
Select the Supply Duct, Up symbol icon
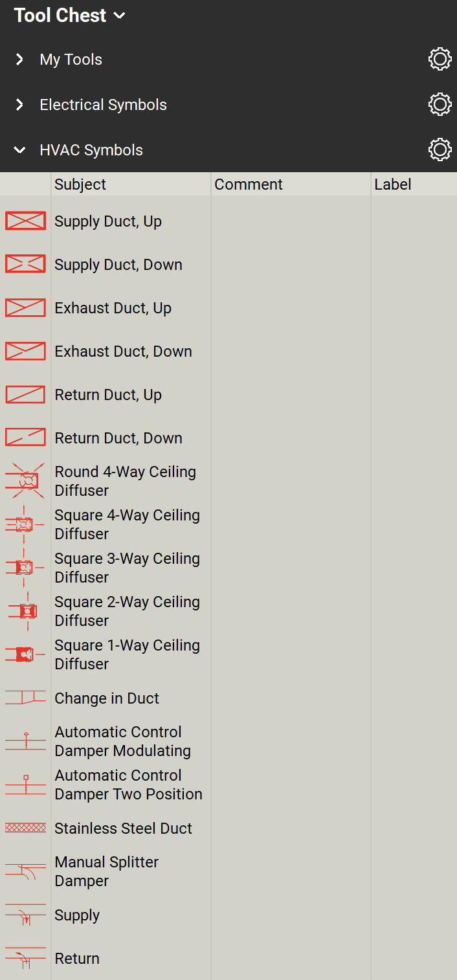pos(25,221)
